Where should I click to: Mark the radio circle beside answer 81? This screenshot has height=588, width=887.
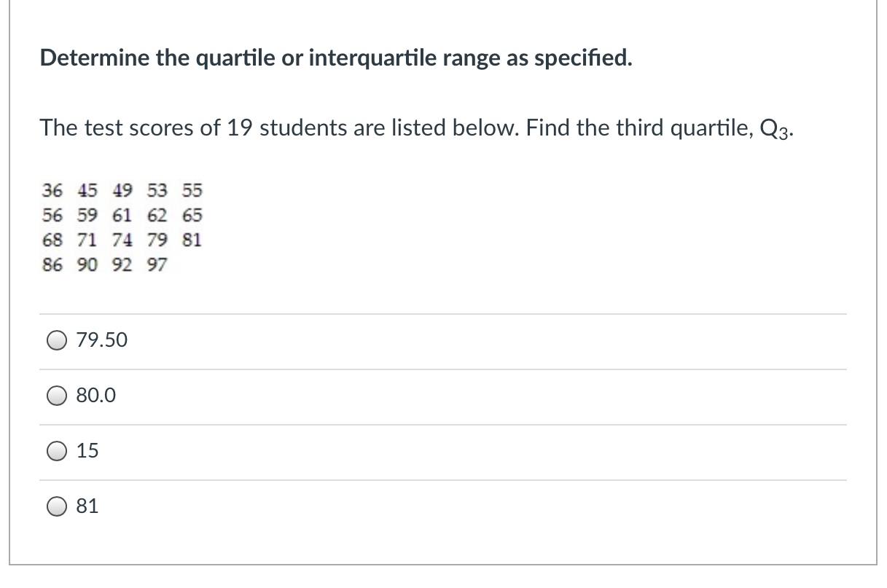coord(57,506)
